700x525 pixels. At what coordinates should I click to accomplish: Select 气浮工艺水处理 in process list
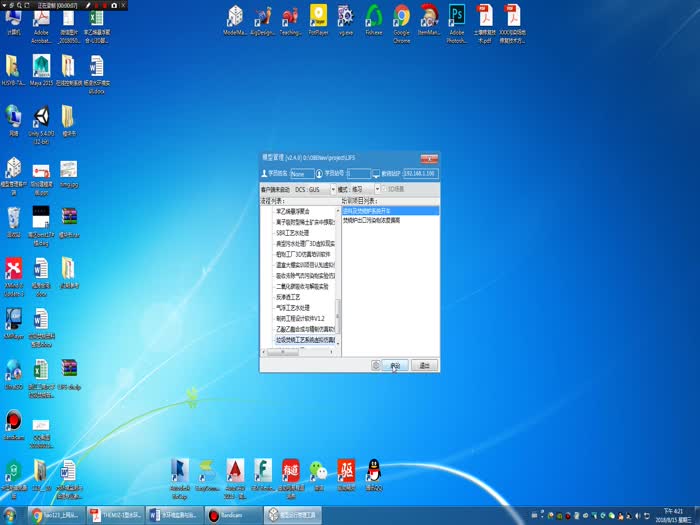tap(293, 307)
